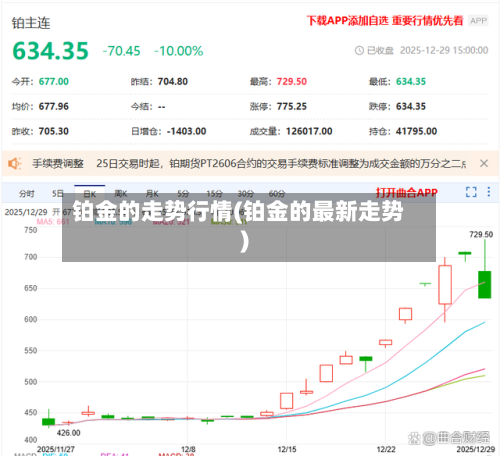Switch to the 60分 interval tab
500x456 pixels.
(277, 193)
